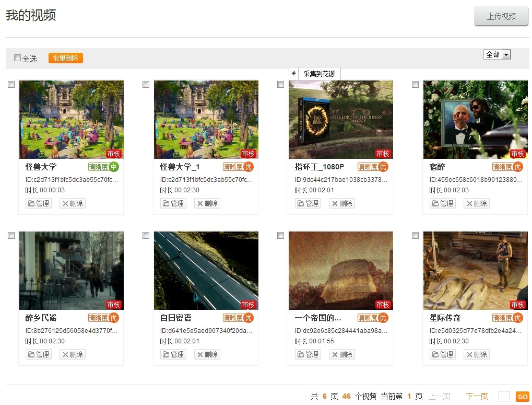Delete the 宿醉 video
The width and height of the screenshot is (532, 405).
(477, 203)
